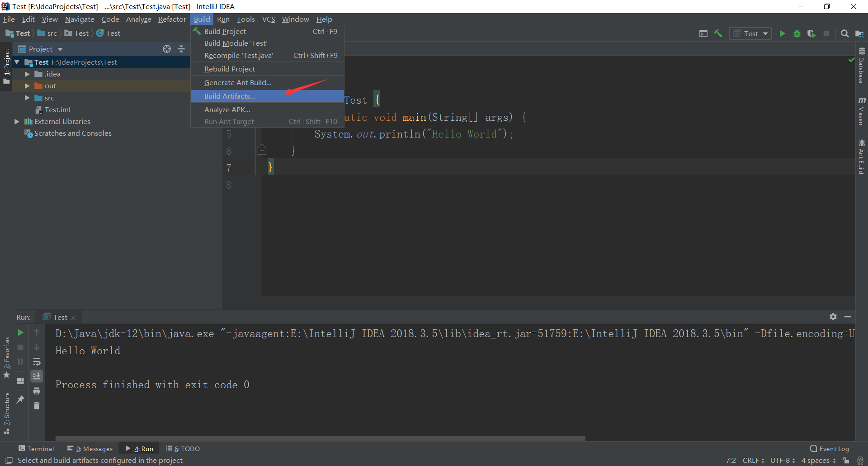
Task: Toggle tool window bars icon in status bar corner
Action: pos(9,460)
